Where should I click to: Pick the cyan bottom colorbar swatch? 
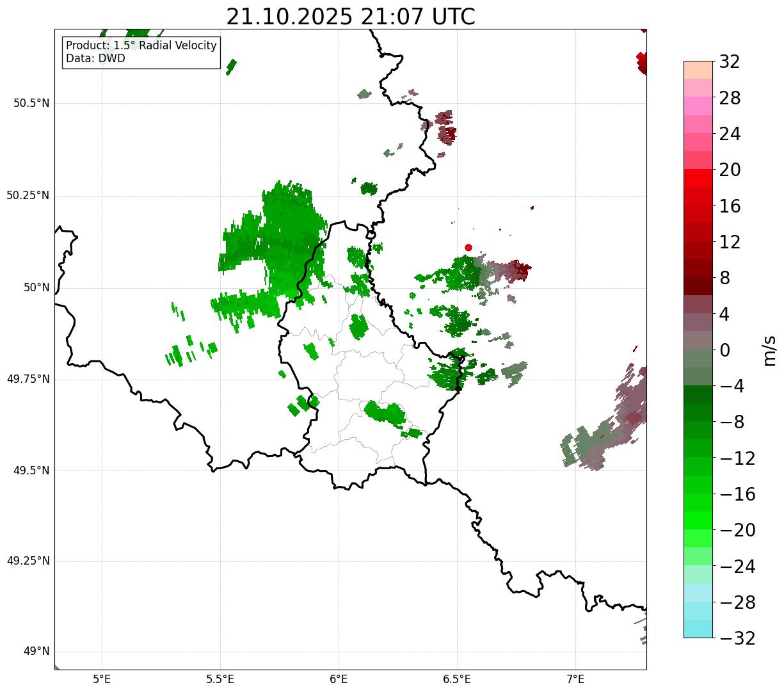(x=698, y=629)
